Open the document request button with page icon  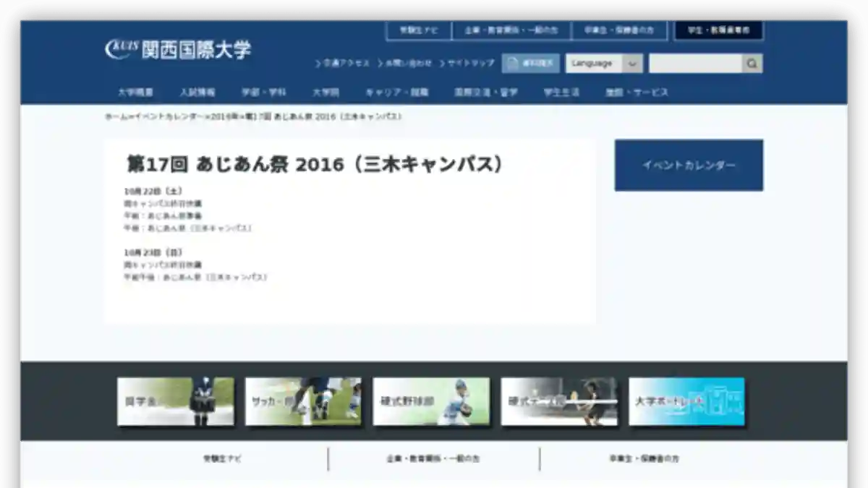[x=530, y=64]
